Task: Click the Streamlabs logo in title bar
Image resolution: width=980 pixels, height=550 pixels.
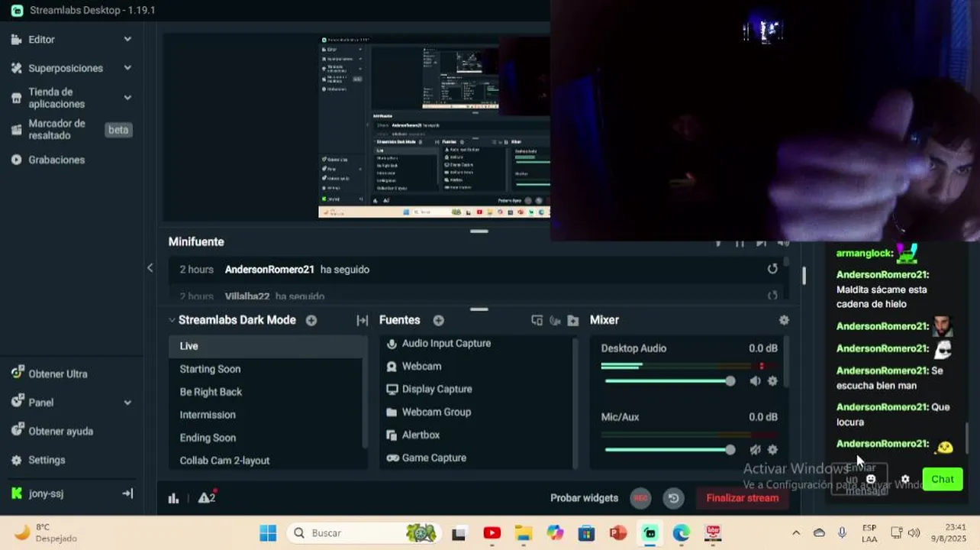Action: tap(17, 11)
